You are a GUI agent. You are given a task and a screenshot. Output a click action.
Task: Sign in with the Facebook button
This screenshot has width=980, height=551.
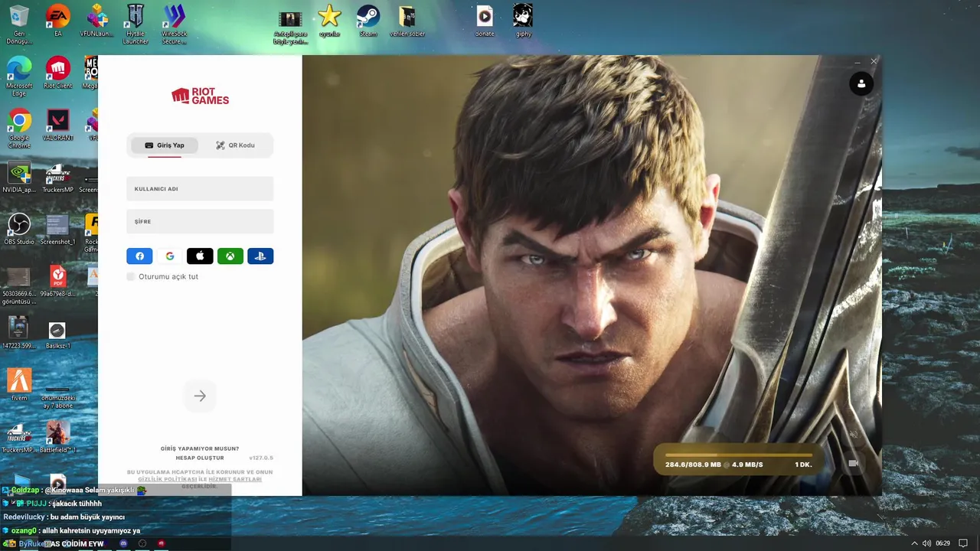coord(139,256)
